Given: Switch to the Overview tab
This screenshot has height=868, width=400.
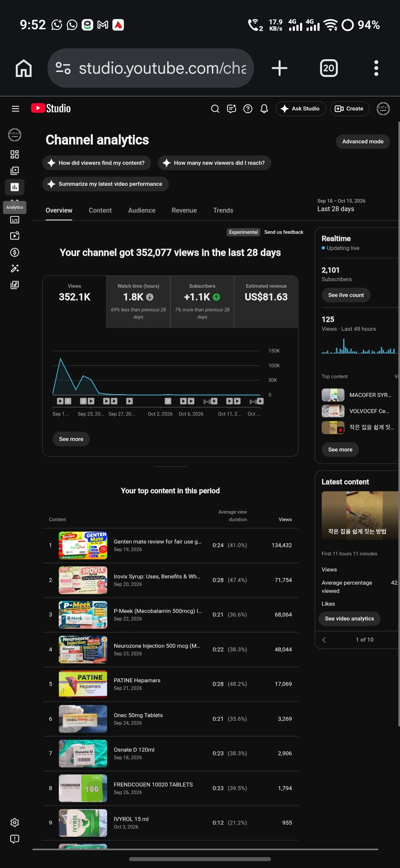Looking at the screenshot, I should coord(59,210).
